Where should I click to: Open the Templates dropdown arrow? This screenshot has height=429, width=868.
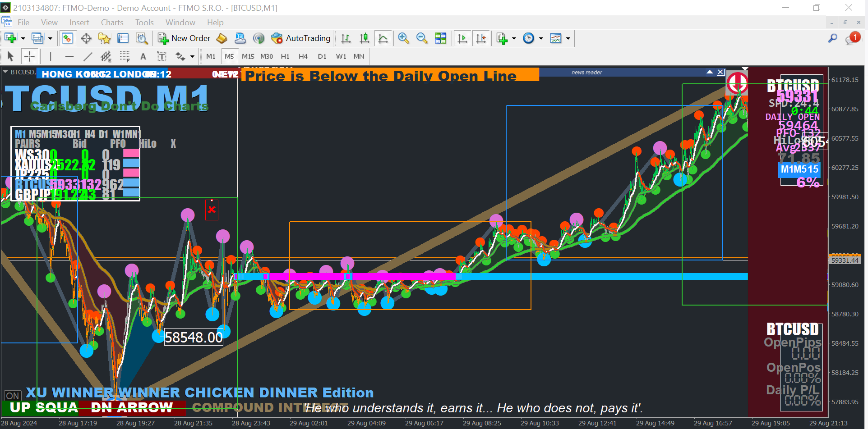coord(568,38)
